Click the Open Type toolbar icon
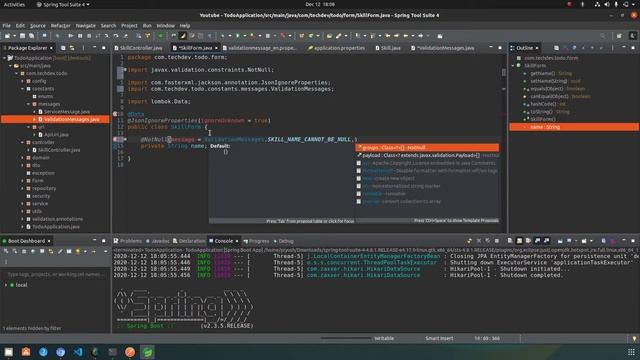Viewport: 640px width, 360px height. 329,36
